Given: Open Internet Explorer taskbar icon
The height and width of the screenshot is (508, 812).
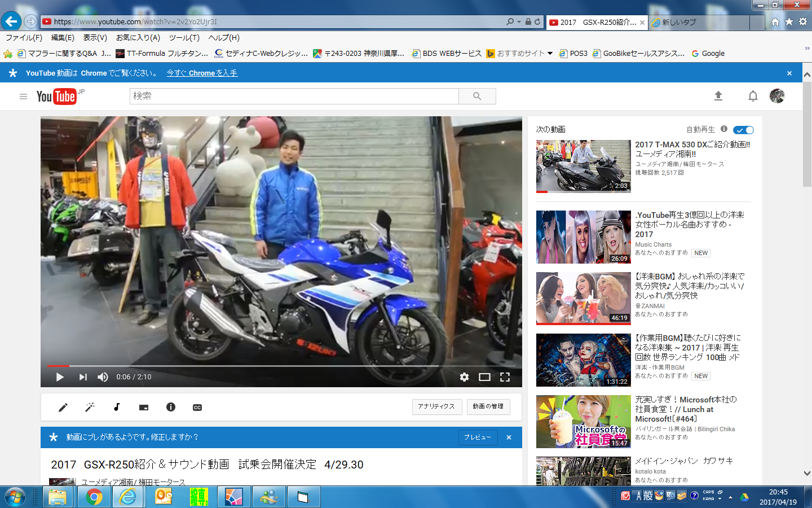Looking at the screenshot, I should [x=129, y=497].
